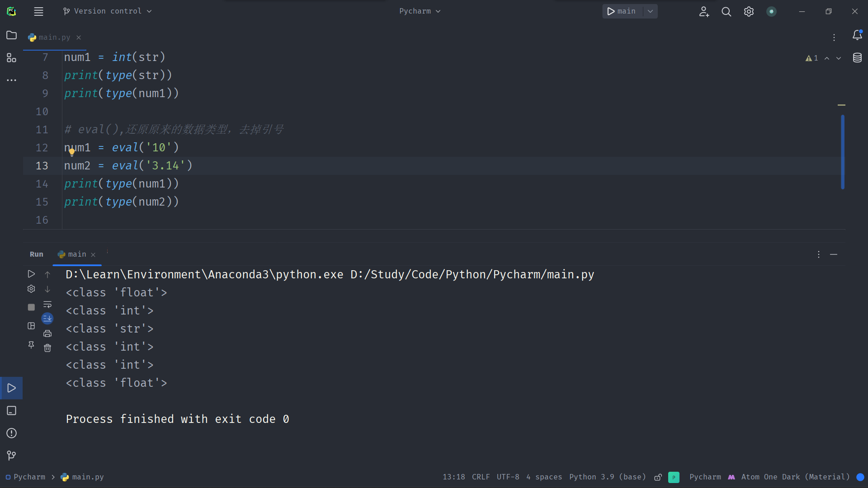Clear run output with trash icon
868x488 pixels.
click(x=47, y=348)
